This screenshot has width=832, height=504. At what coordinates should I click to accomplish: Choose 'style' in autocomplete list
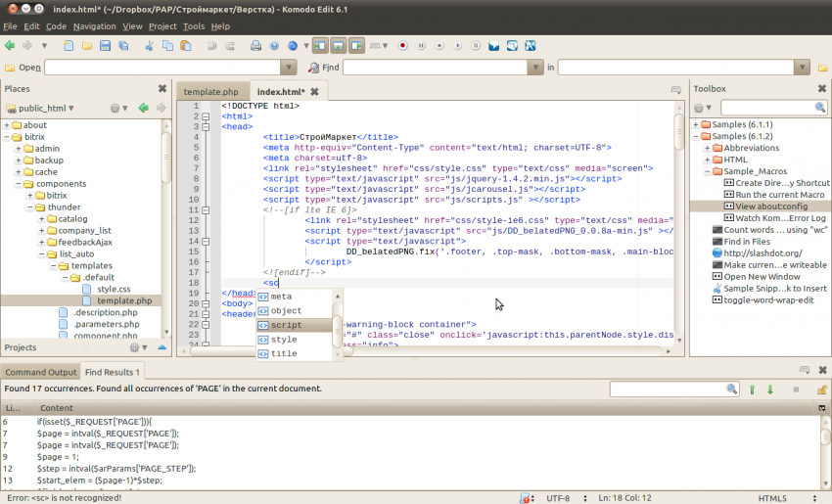click(295, 340)
